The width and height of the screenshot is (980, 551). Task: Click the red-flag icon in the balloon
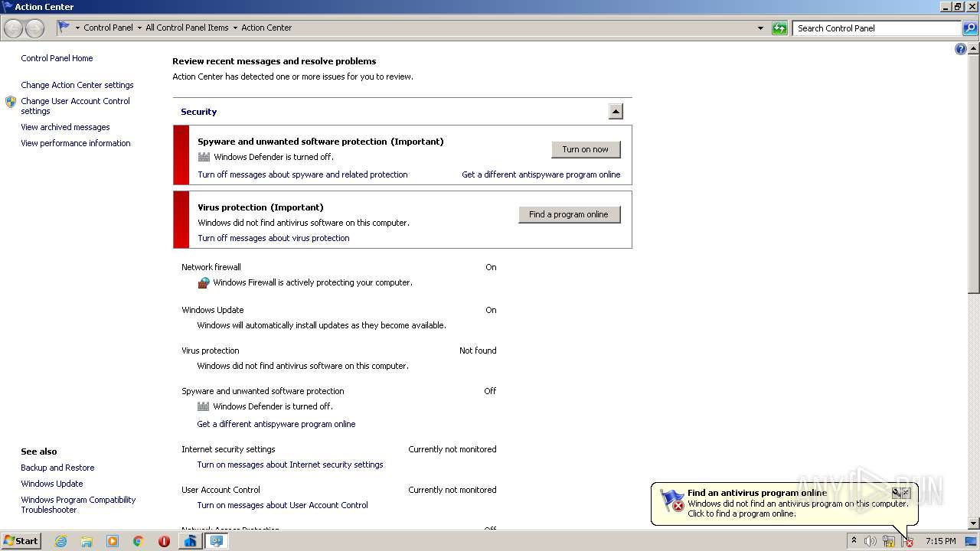pos(671,501)
